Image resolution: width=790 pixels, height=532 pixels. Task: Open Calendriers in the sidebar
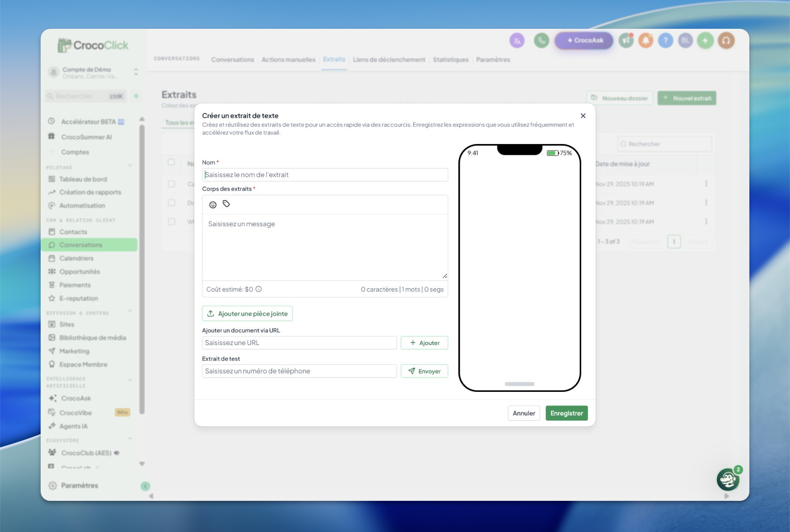[x=76, y=259]
